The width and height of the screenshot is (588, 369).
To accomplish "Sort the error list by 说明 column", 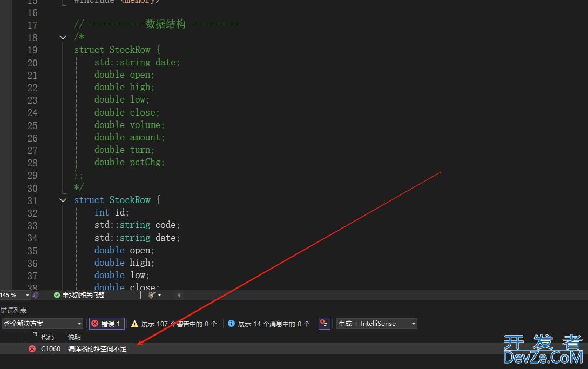I will coord(75,337).
